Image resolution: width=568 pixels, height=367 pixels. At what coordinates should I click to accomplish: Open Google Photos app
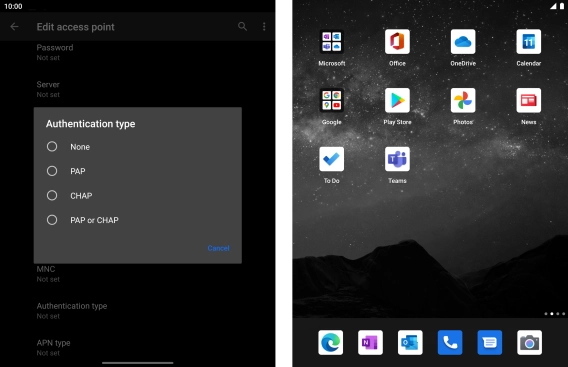pyautogui.click(x=463, y=101)
